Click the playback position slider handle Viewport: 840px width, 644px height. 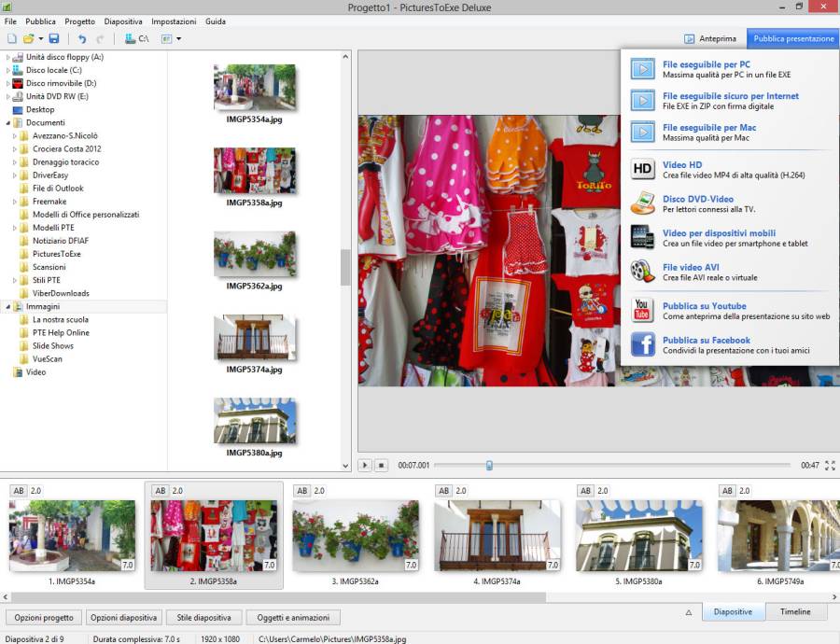coord(488,465)
